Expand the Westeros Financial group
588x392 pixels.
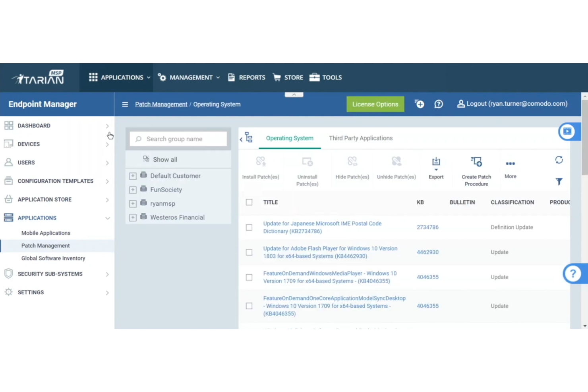tap(133, 217)
